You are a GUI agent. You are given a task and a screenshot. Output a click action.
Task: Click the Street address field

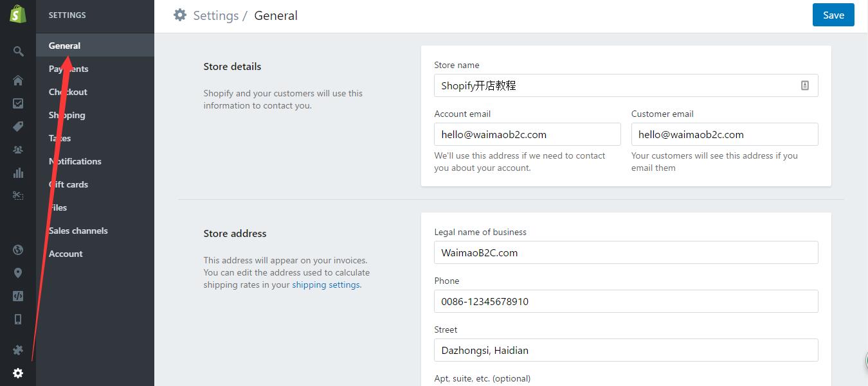(x=626, y=350)
